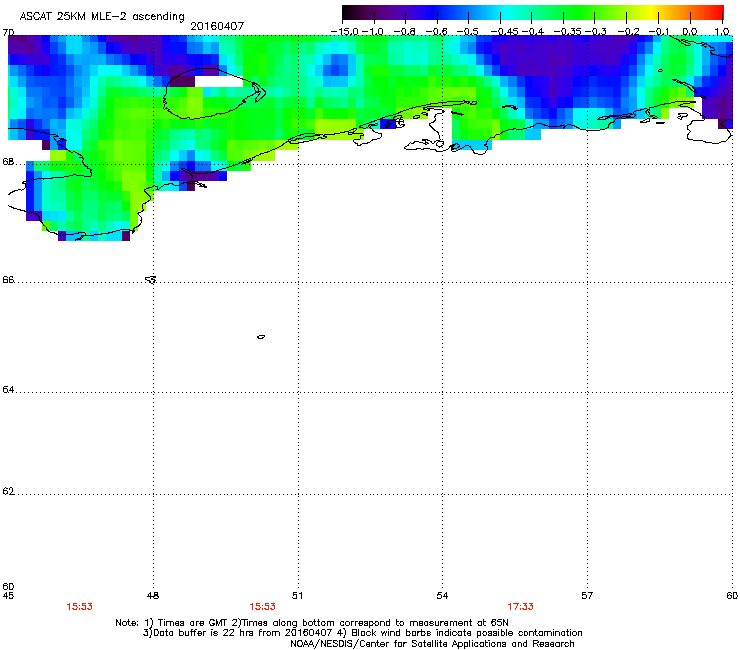Click the red 15:53 time stamp nearest longitude 45
Screen dimensions: 740x650
coord(79,607)
